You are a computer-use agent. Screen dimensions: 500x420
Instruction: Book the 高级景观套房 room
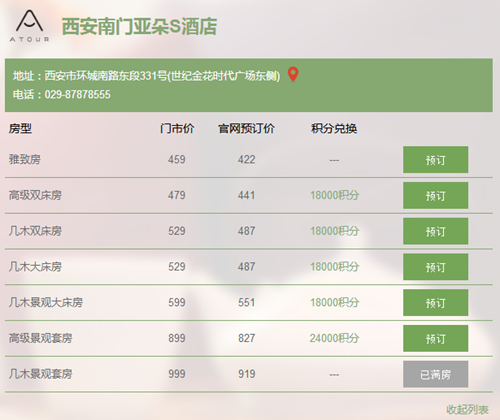(435, 338)
